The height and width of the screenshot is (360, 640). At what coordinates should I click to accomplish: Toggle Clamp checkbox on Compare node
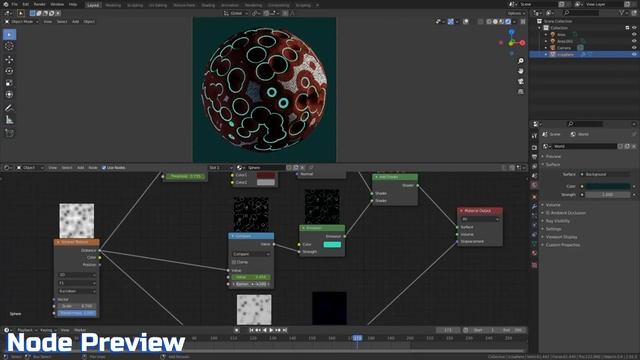234,262
